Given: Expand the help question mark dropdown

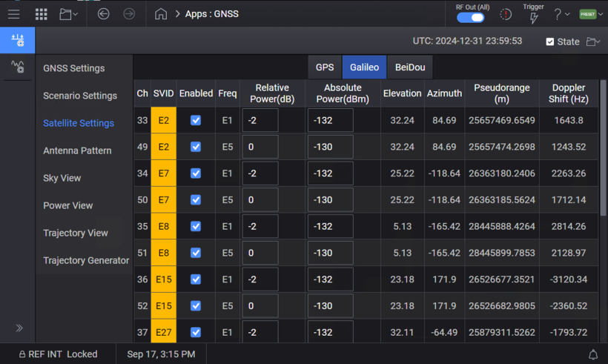Looking at the screenshot, I should point(562,14).
